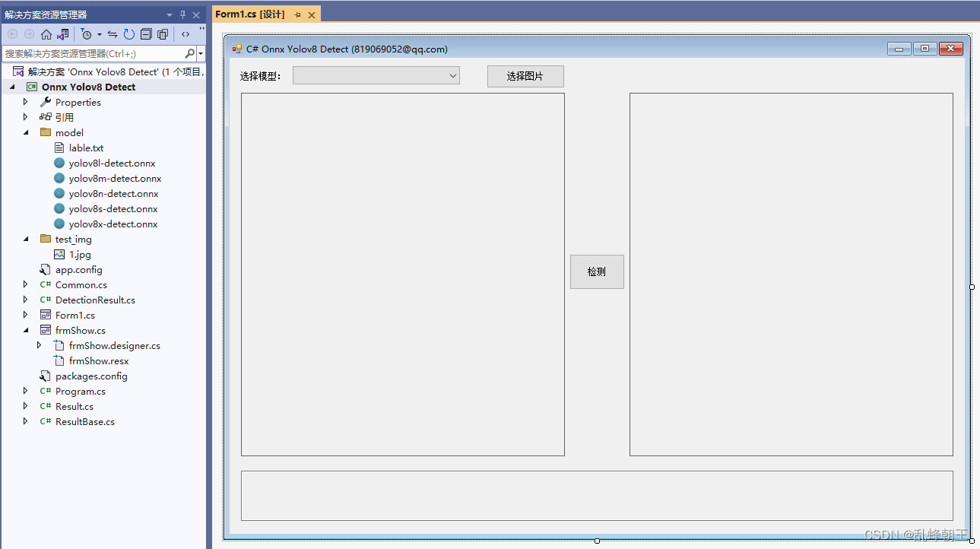Image resolution: width=980 pixels, height=549 pixels.
Task: Collapse all nodes in Solution Explorer
Action: [x=146, y=34]
